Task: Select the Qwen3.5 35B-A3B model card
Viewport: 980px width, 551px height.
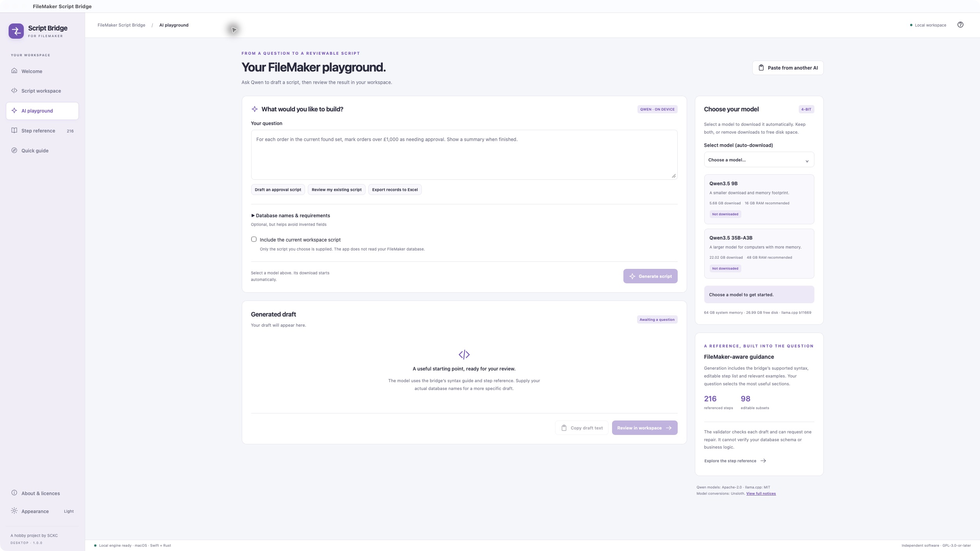Action: pyautogui.click(x=759, y=253)
